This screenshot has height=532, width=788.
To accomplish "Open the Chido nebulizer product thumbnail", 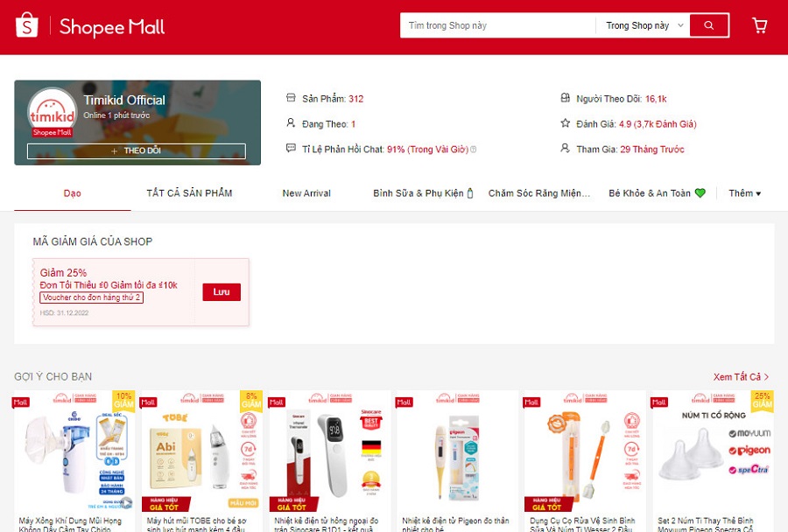I will [x=74, y=451].
